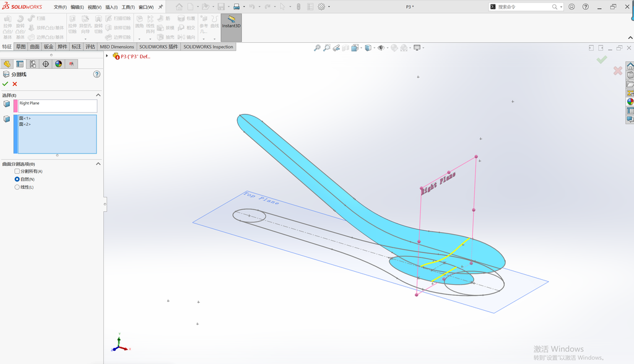634x364 pixels.
Task: Open the DisplayManager color sphere tab
Action: (x=59, y=64)
